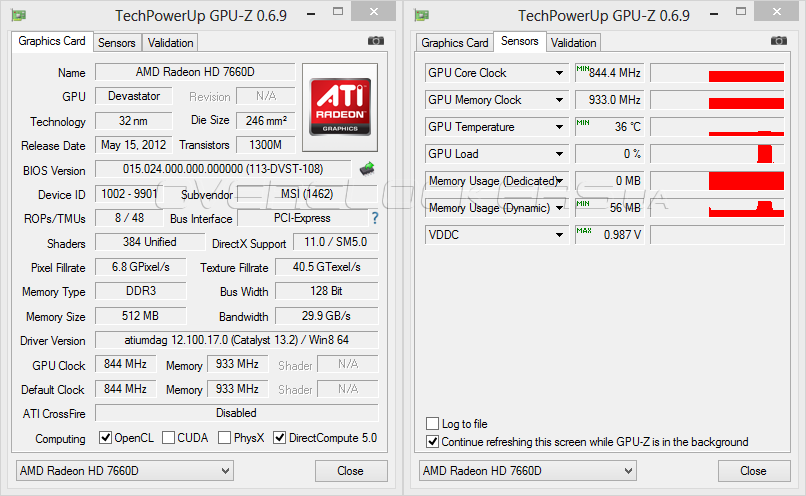Enable the CUDA checkbox

169,438
